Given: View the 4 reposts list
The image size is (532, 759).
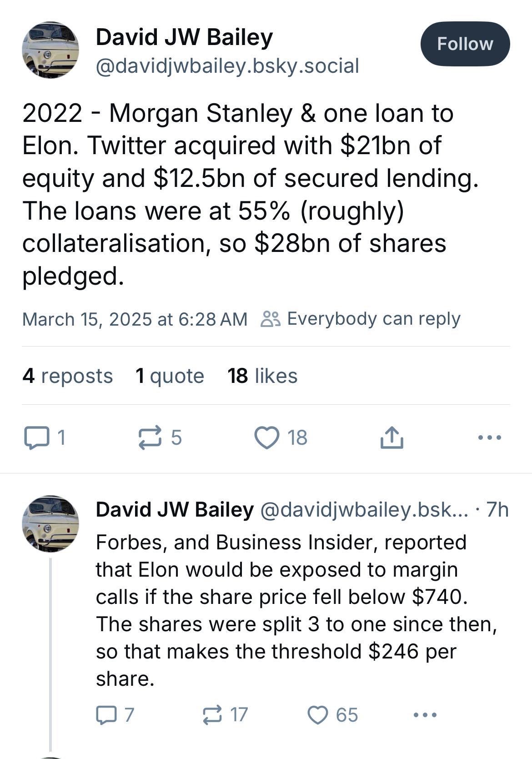Looking at the screenshot, I should (68, 376).
